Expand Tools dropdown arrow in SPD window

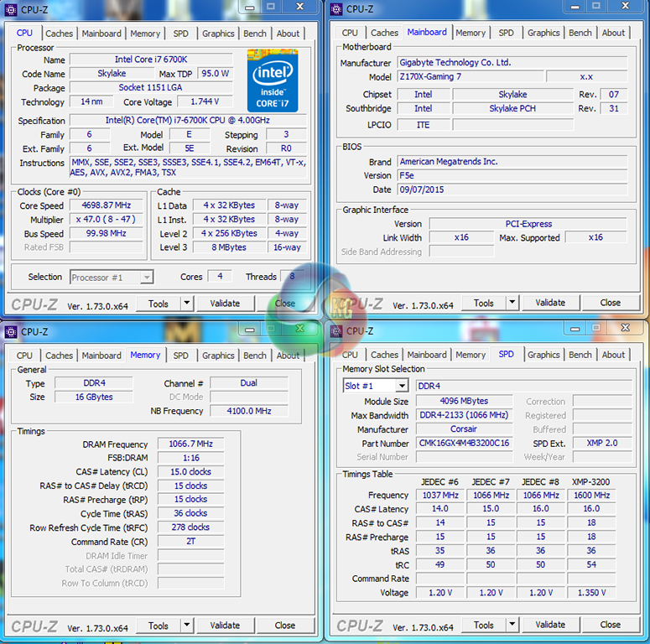(512, 624)
